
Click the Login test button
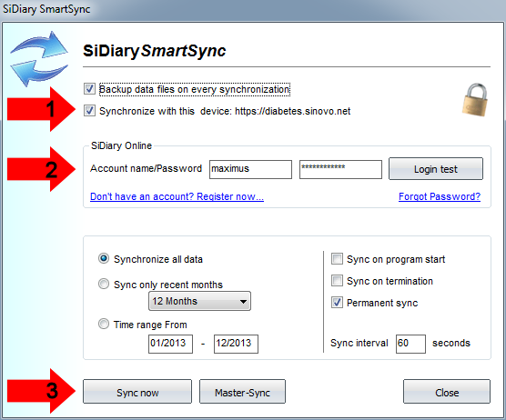click(x=436, y=168)
